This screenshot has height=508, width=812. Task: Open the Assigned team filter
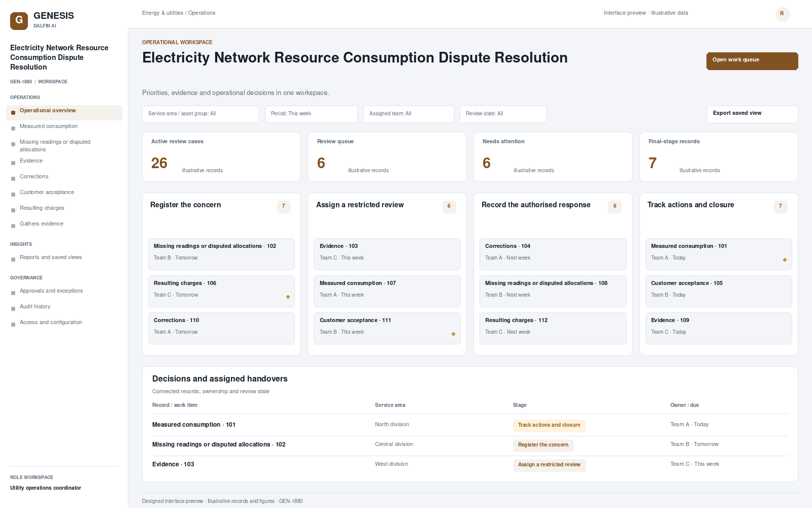pyautogui.click(x=409, y=114)
